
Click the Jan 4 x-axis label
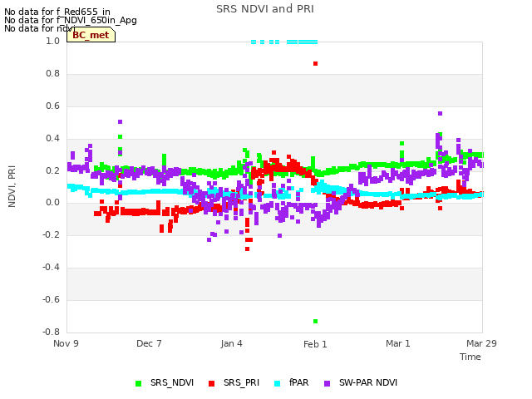click(231, 343)
